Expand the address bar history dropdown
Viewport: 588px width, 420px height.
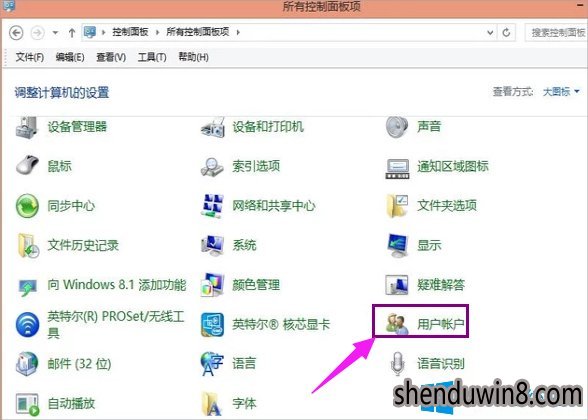point(490,33)
